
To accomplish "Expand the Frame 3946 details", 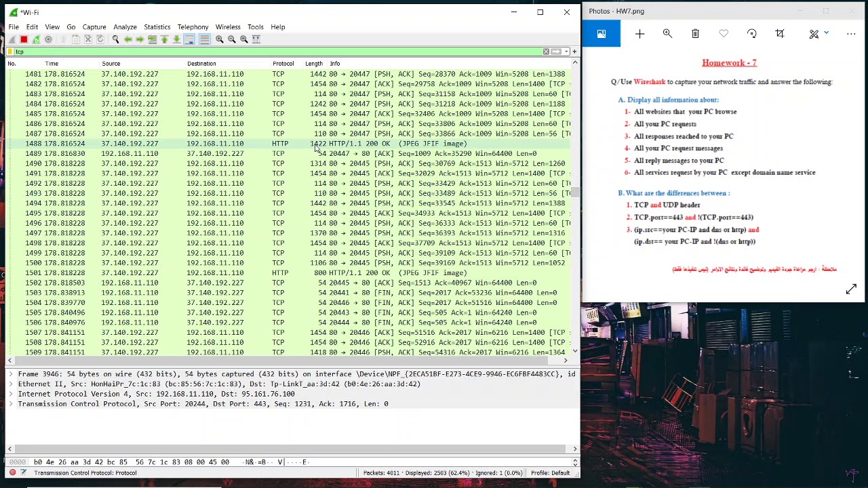I will tap(10, 374).
